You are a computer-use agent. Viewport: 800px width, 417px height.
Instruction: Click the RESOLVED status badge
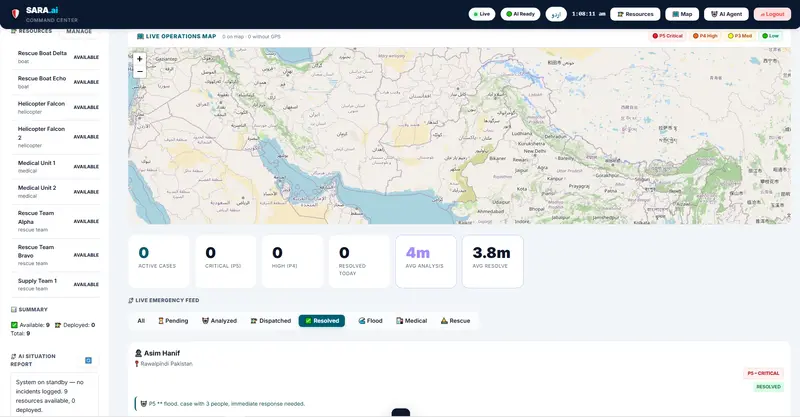768,387
